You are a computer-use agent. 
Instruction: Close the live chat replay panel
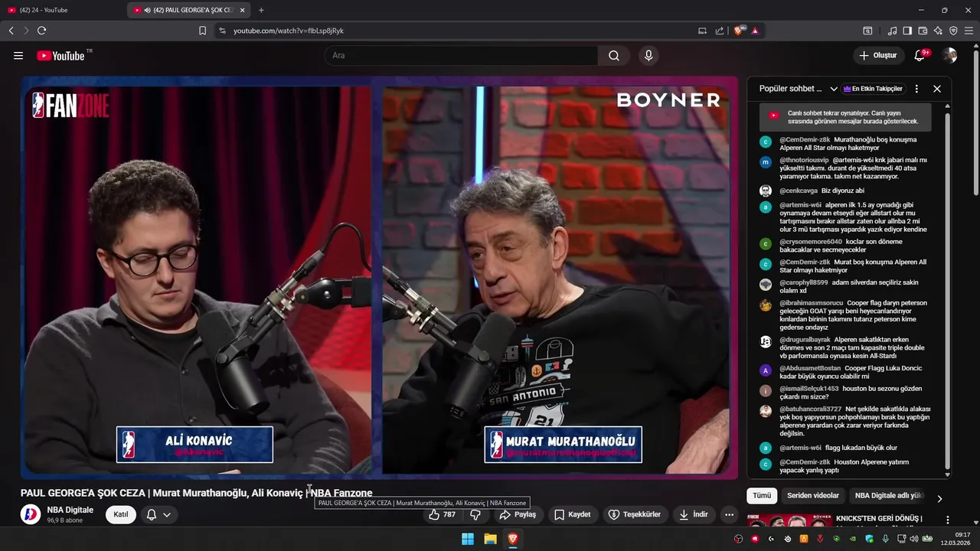937,89
